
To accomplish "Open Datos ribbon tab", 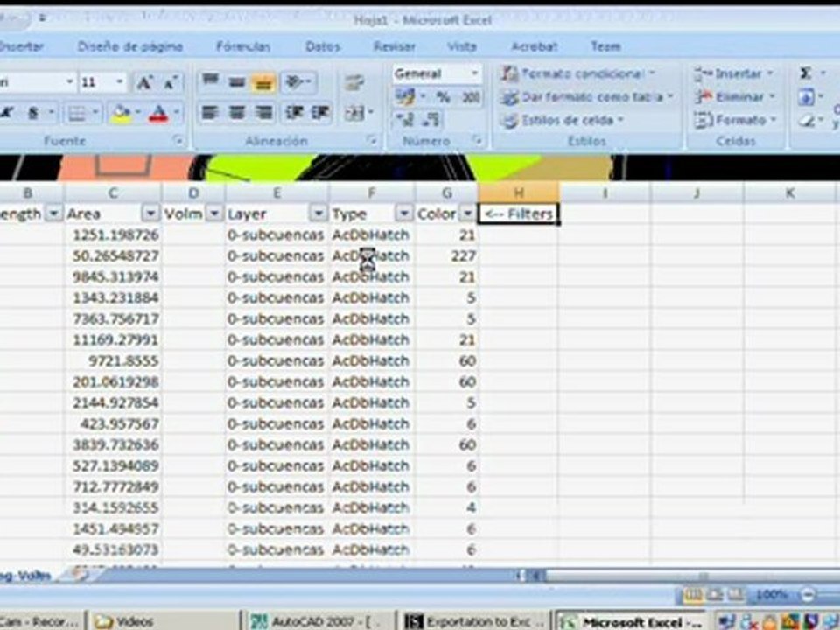I will tap(323, 46).
